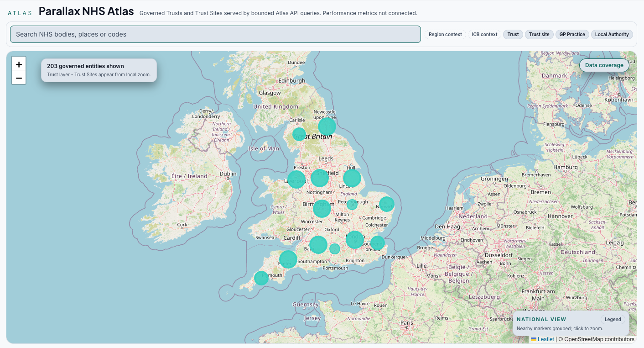Open the cluster marker over Bath
644x348 pixels.
coord(318,245)
